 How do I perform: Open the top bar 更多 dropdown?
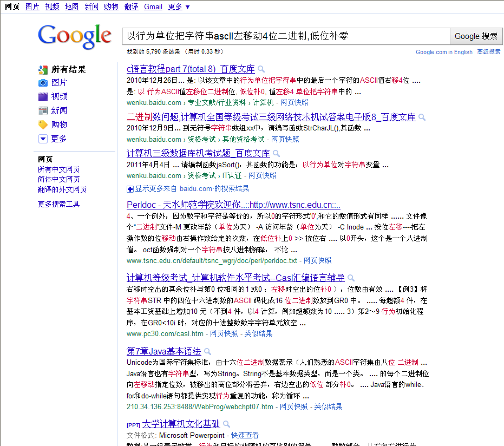179,6
